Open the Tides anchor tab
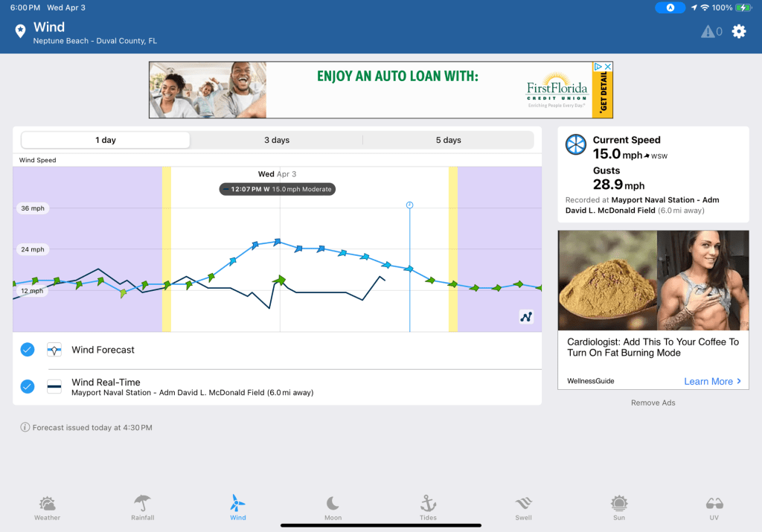Screen dimensions: 762x532 428,507
